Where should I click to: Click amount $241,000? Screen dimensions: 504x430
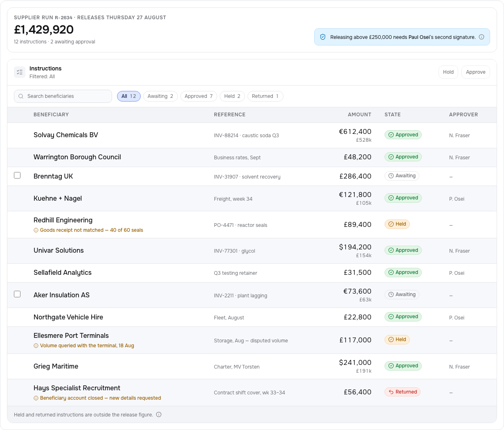pyautogui.click(x=355, y=363)
